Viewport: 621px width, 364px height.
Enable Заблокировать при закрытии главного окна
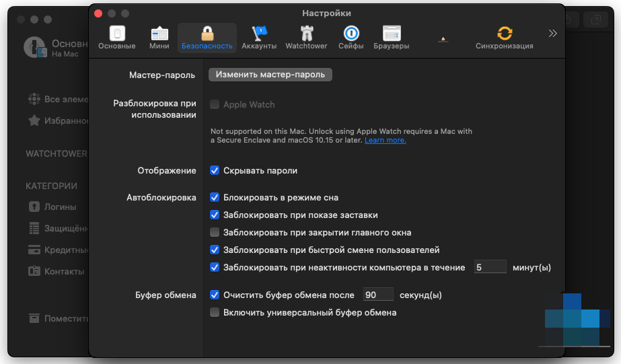[x=215, y=233]
